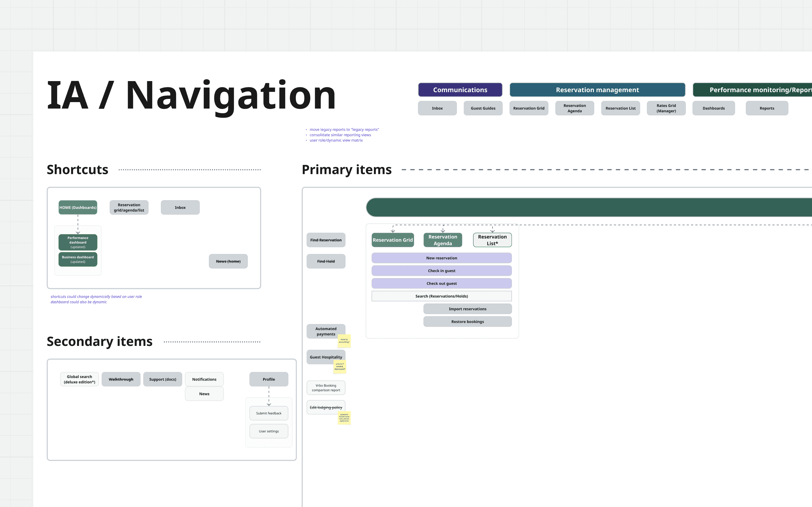This screenshot has width=812, height=507.
Task: Select the Rates Grid (Manager) card
Action: 666,108
